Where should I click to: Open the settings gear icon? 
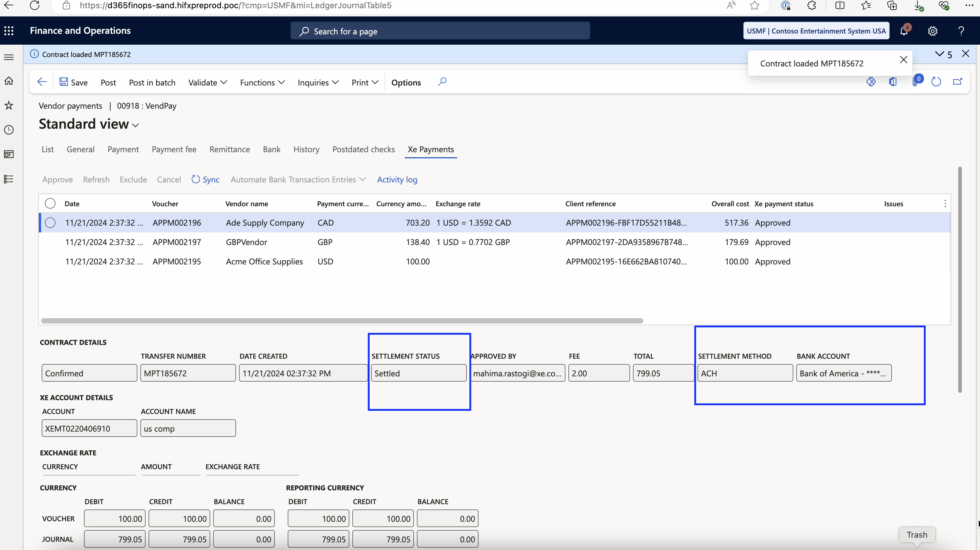932,31
